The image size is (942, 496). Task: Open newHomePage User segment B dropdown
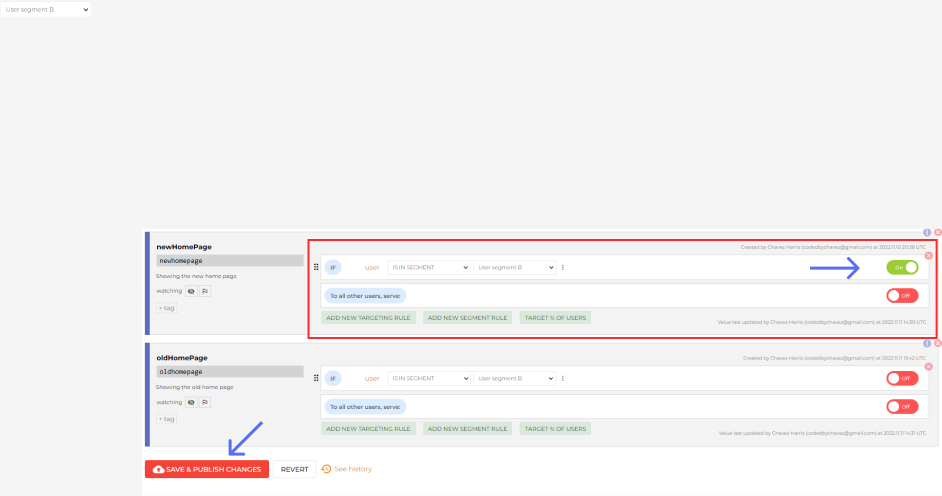click(514, 267)
